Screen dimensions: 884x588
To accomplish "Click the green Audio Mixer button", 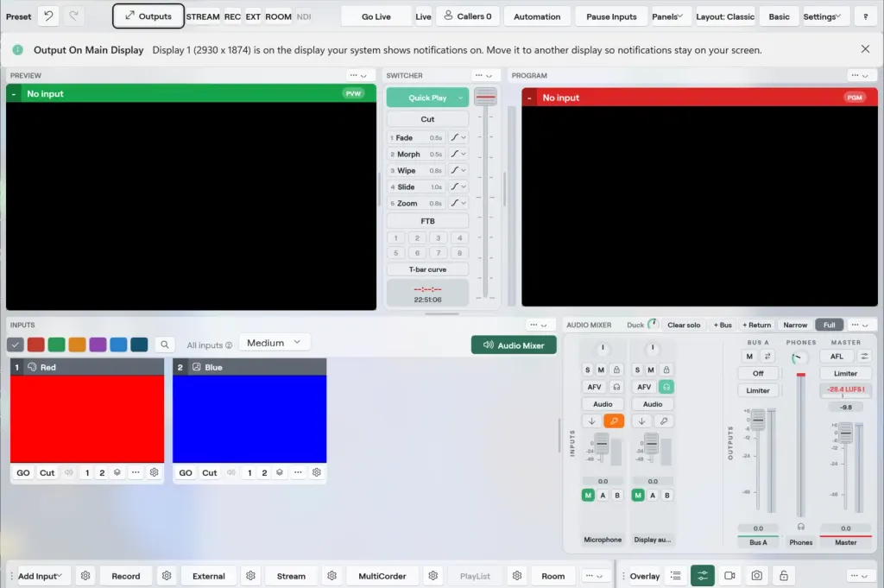I will 514,345.
